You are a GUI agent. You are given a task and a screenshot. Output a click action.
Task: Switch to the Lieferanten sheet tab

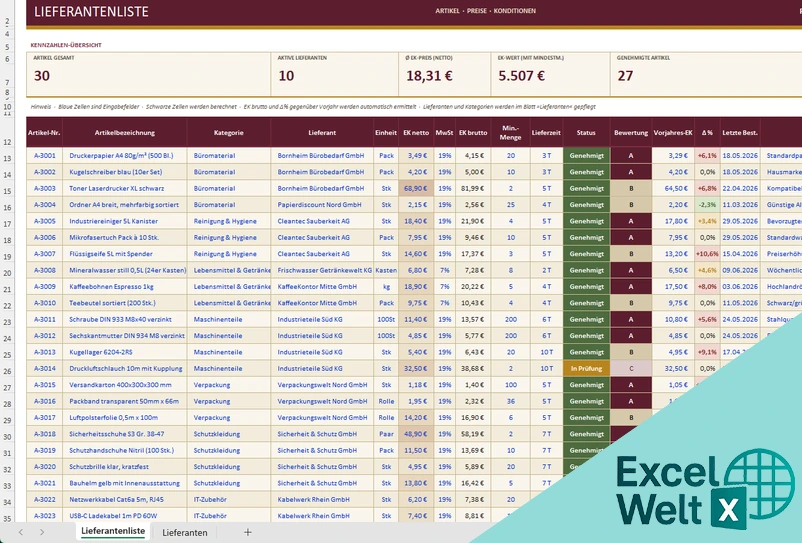pos(185,532)
